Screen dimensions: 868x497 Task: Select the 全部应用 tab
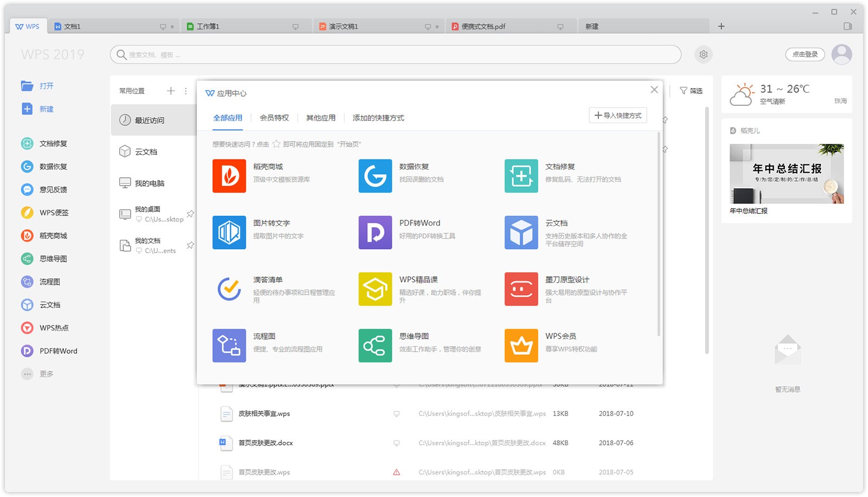click(228, 118)
